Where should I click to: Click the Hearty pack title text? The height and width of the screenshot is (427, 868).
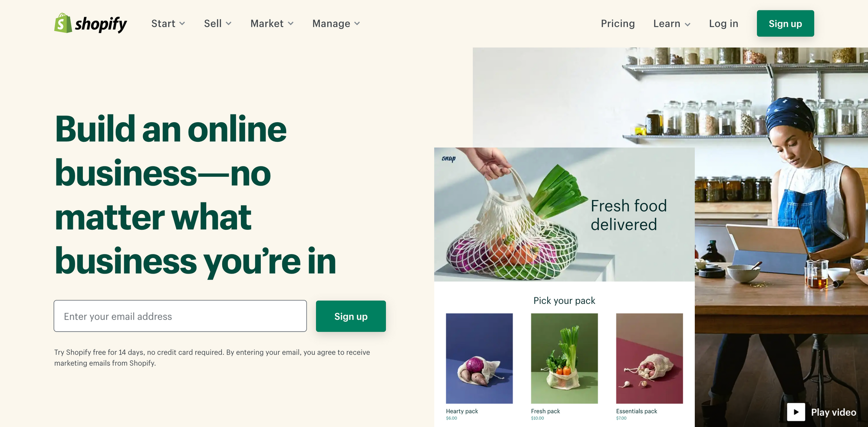(462, 411)
